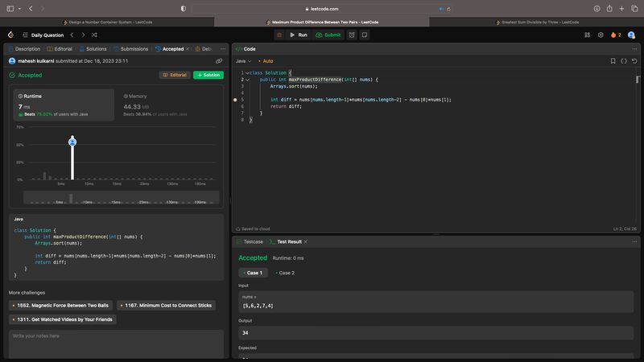Click the user marker on runtime chart
The height and width of the screenshot is (362, 644).
tap(72, 142)
